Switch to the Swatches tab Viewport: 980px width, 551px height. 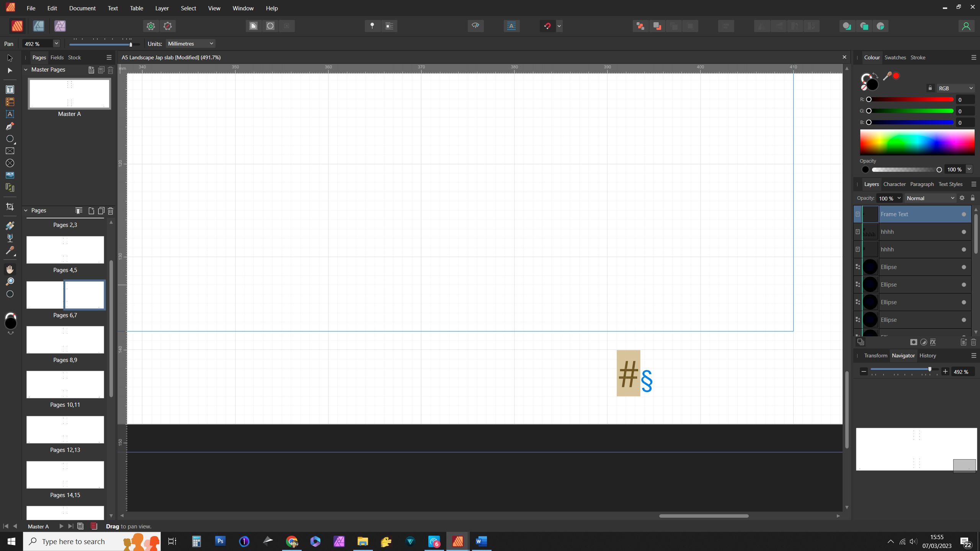895,57
